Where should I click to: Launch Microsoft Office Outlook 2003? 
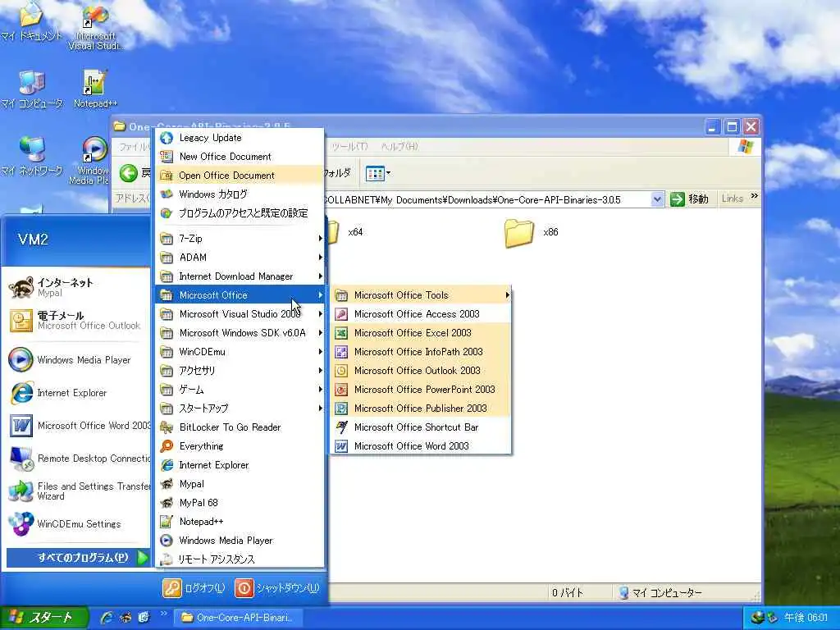[x=421, y=371]
